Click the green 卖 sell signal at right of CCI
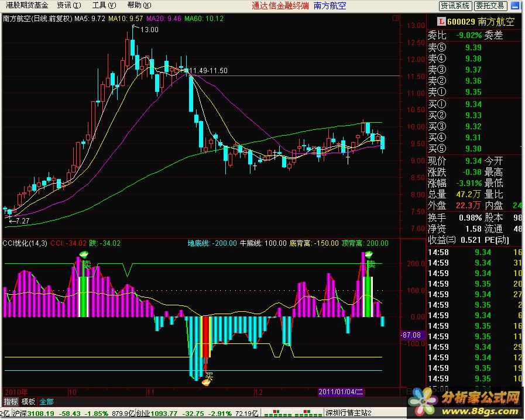Screen dimensions: 525x420 371,264
